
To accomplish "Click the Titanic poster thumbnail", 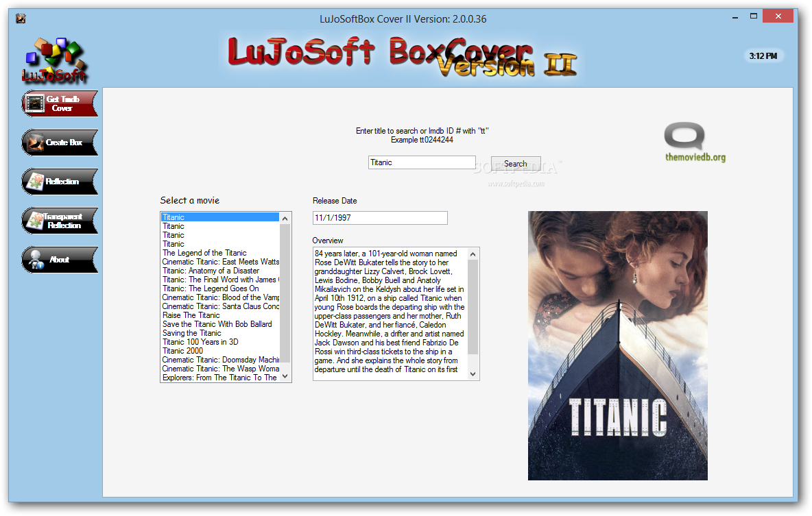I will click(617, 345).
